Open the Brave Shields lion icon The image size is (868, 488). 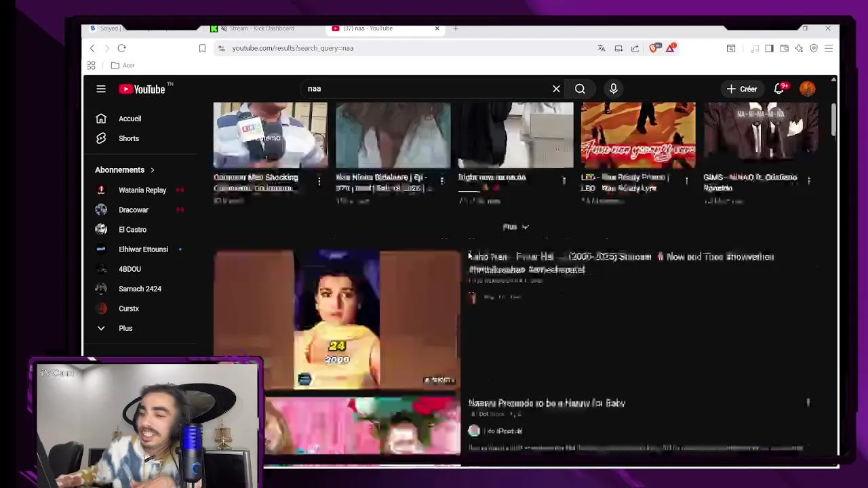(654, 48)
